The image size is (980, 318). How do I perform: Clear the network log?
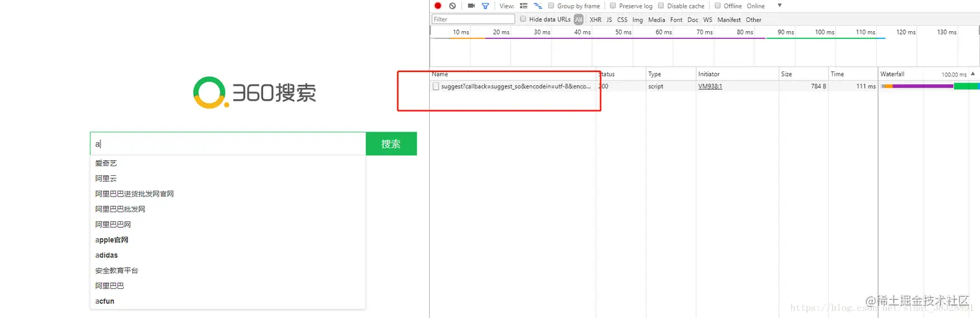[452, 6]
